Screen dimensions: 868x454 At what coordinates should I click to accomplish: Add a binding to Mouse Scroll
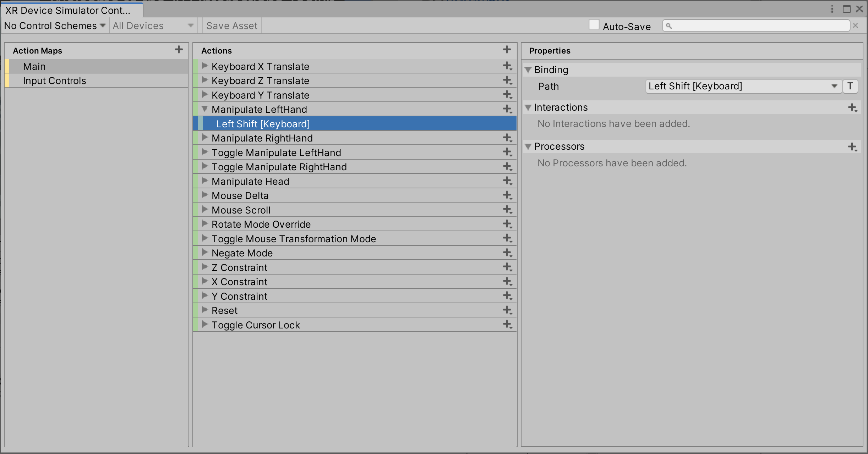click(x=507, y=210)
